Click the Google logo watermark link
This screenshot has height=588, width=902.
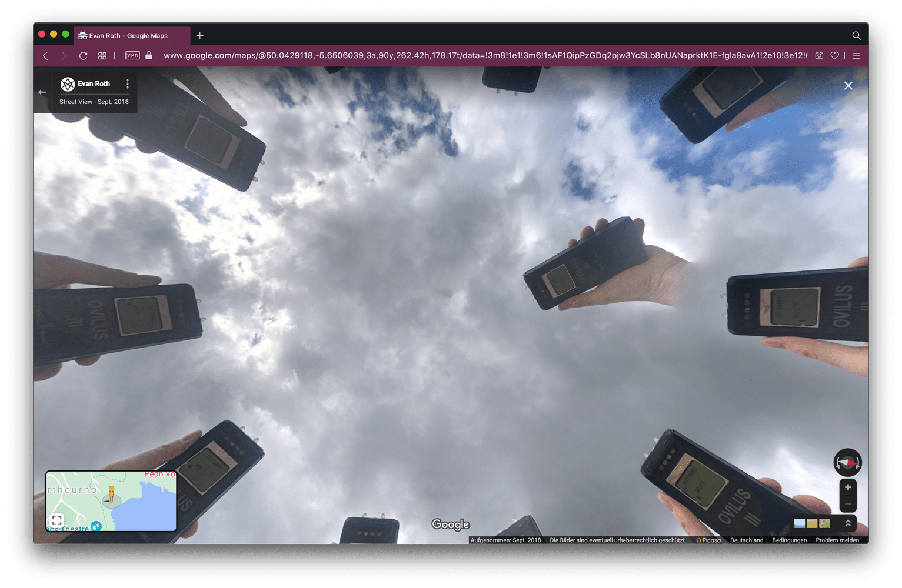pyautogui.click(x=451, y=524)
